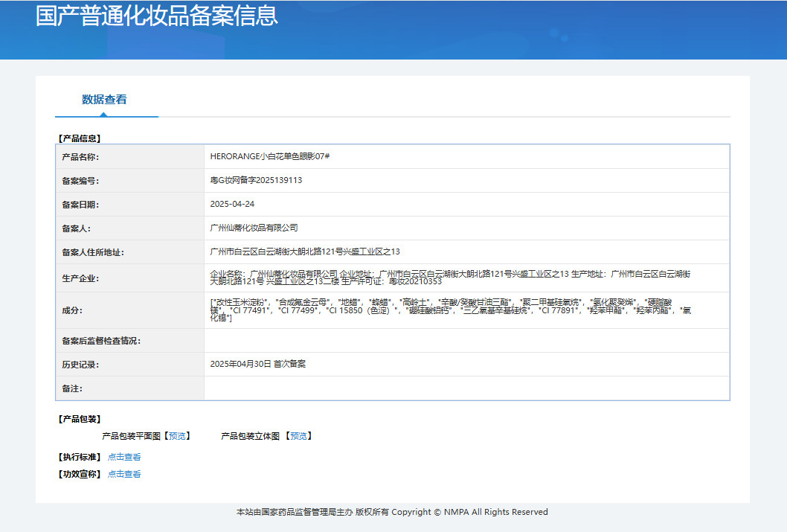Click the 历史记录 row label
787x532 pixels.
pyautogui.click(x=80, y=365)
